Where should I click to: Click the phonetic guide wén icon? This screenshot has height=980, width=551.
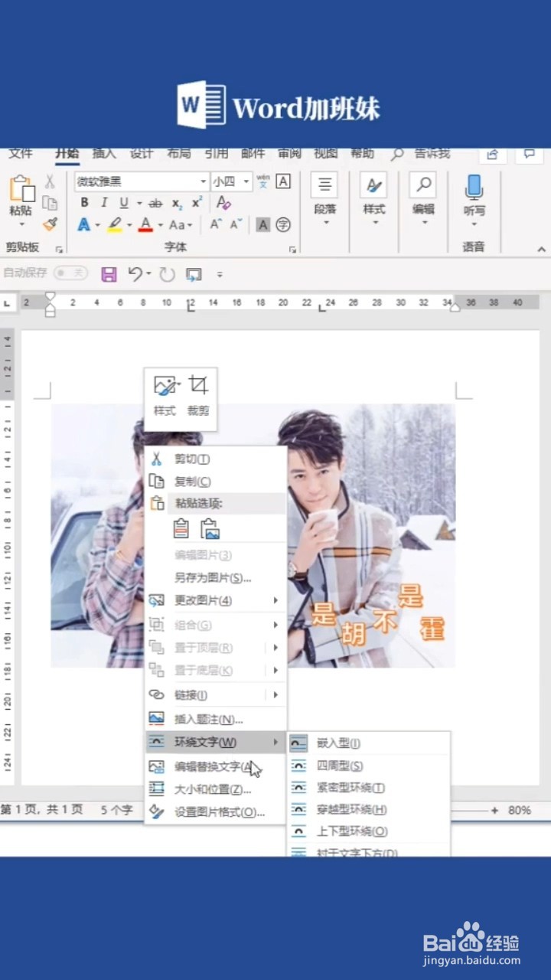(x=263, y=181)
